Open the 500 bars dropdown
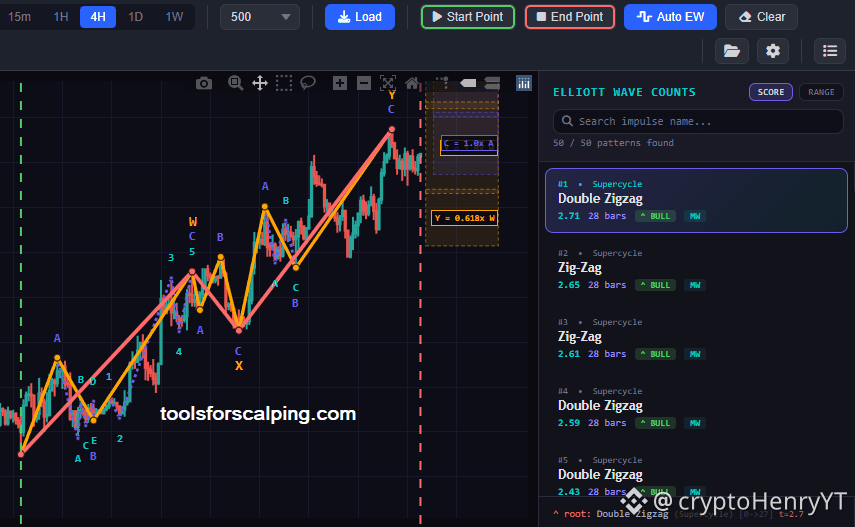 click(260, 17)
